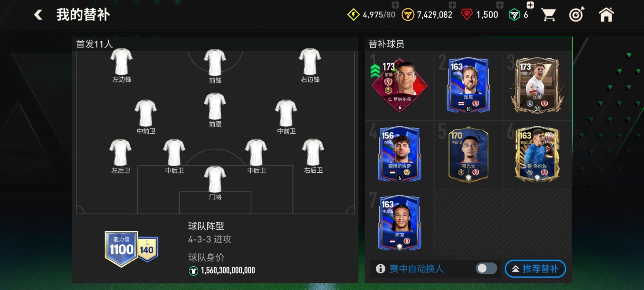Image resolution: width=644 pixels, height=290 pixels.
Task: Return to the home screen
Action: coord(606,15)
